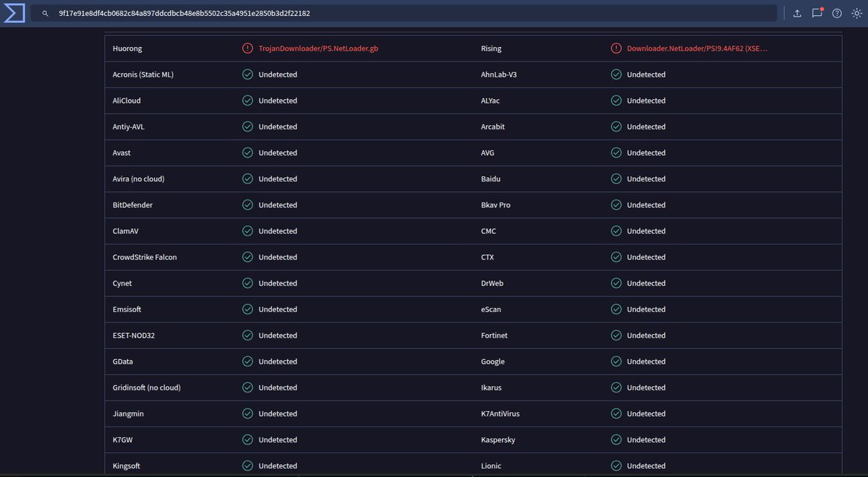Click DrWeb undetected check icon
The width and height of the screenshot is (868, 477).
[x=616, y=283]
